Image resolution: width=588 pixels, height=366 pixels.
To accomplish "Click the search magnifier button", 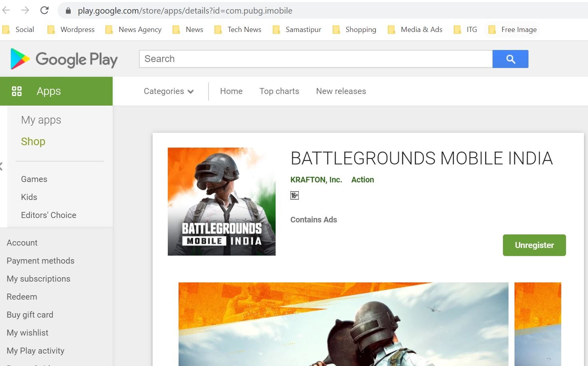I will (511, 59).
